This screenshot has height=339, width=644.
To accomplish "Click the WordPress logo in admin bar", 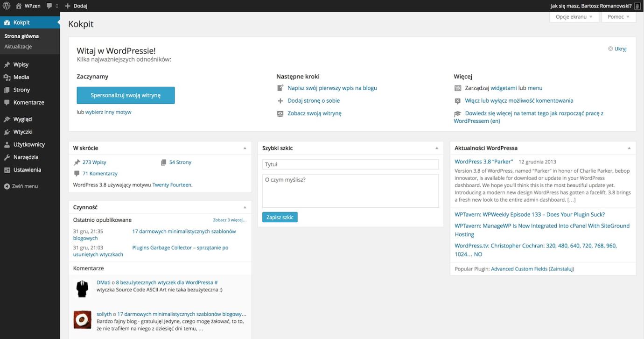I will tap(7, 6).
